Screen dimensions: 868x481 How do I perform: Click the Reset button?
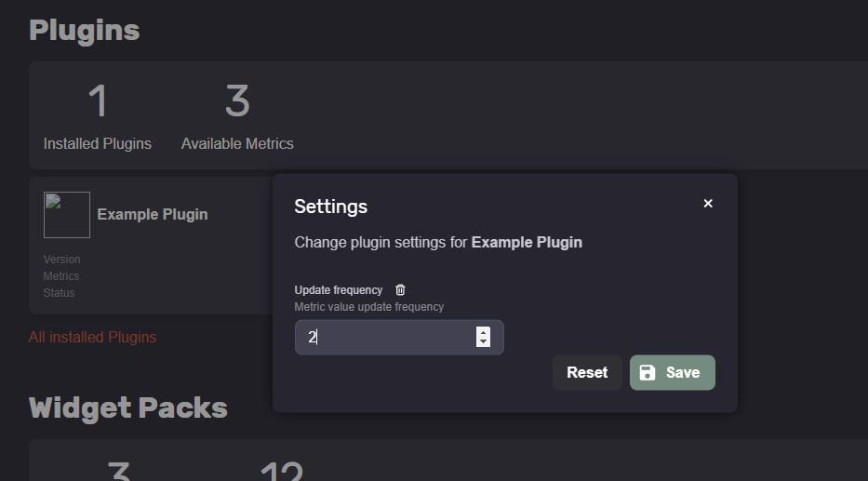point(587,372)
